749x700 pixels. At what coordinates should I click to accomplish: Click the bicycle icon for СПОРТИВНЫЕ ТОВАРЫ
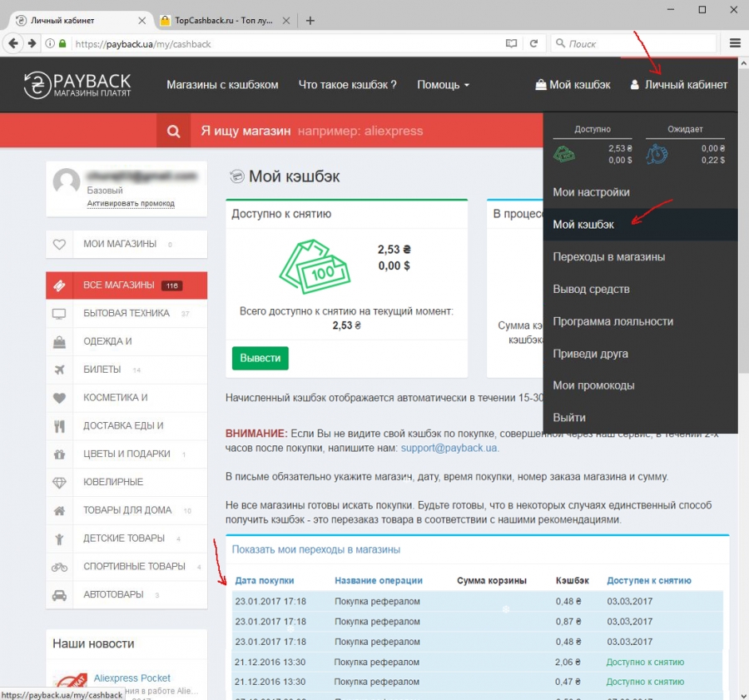(59, 567)
